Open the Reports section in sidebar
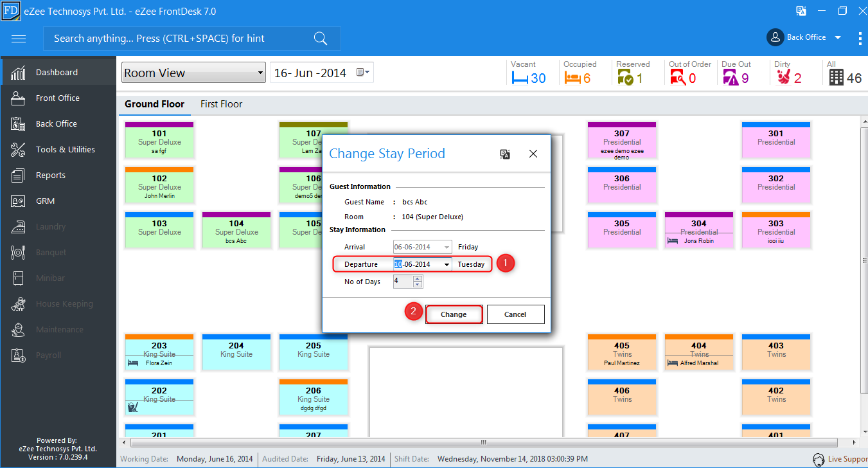Image resolution: width=868 pixels, height=468 pixels. [58, 175]
